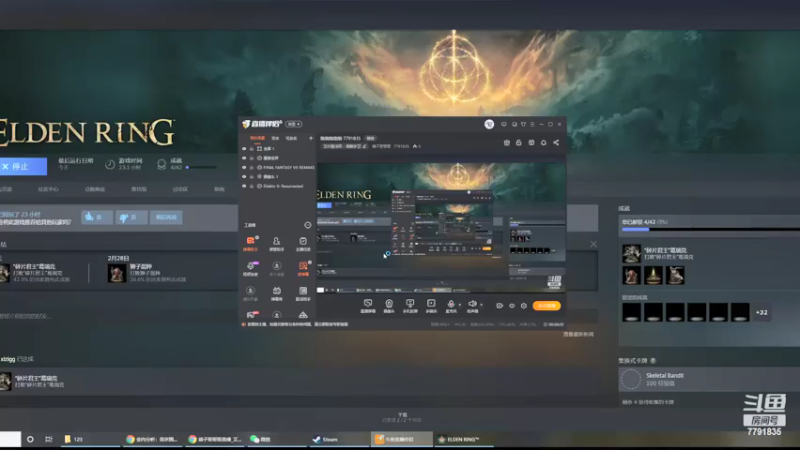Open hamburger menu in streaming app title bar
This screenshot has width=800, height=450.
pos(532,124)
